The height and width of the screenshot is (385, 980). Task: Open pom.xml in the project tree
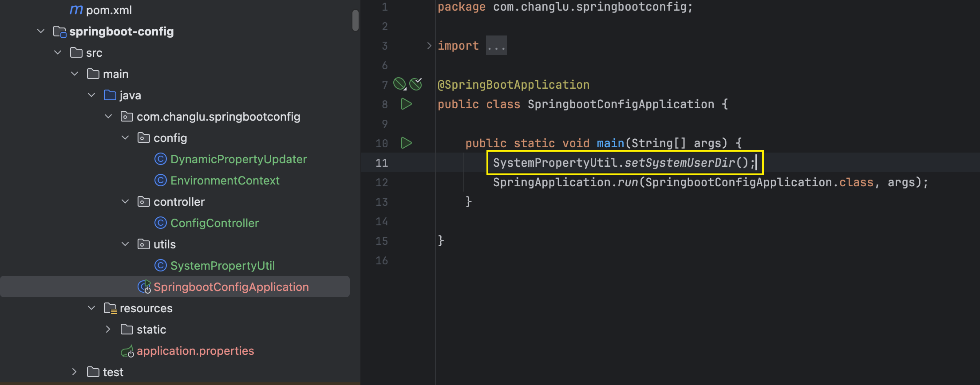109,10
